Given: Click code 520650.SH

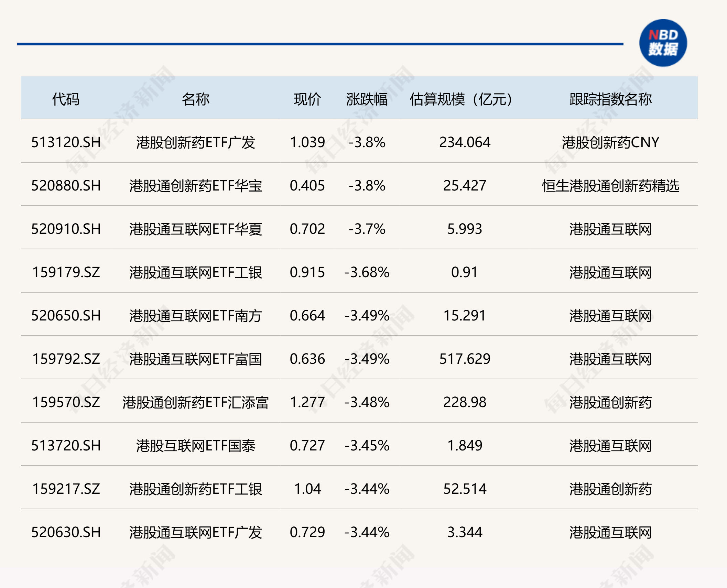Looking at the screenshot, I should pyautogui.click(x=66, y=316).
